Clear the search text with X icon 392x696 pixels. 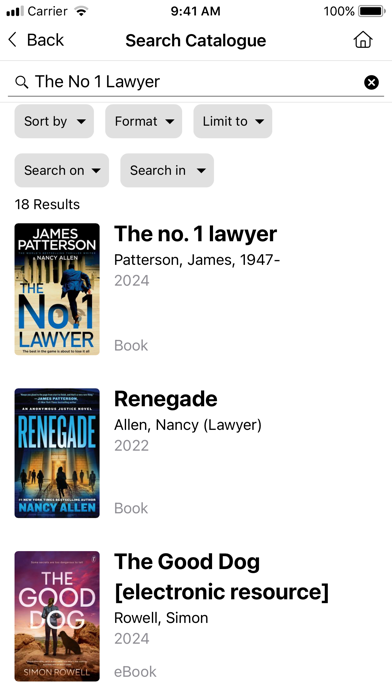click(x=371, y=82)
